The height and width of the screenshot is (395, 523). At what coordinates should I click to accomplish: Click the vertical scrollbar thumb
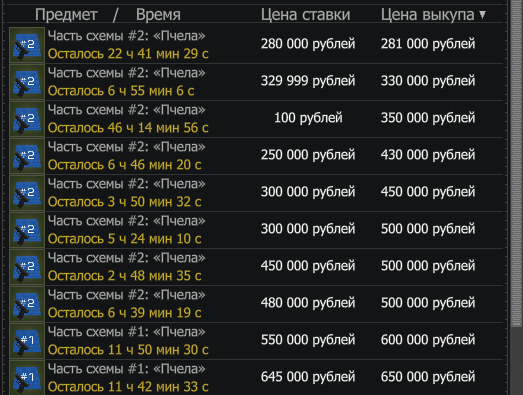pyautogui.click(x=516, y=163)
